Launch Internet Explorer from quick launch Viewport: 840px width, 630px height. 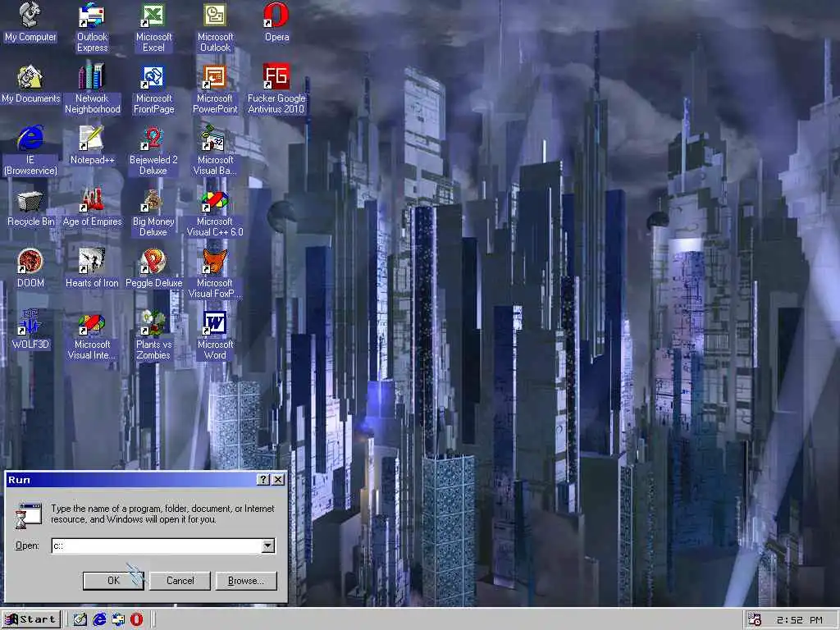tap(99, 619)
